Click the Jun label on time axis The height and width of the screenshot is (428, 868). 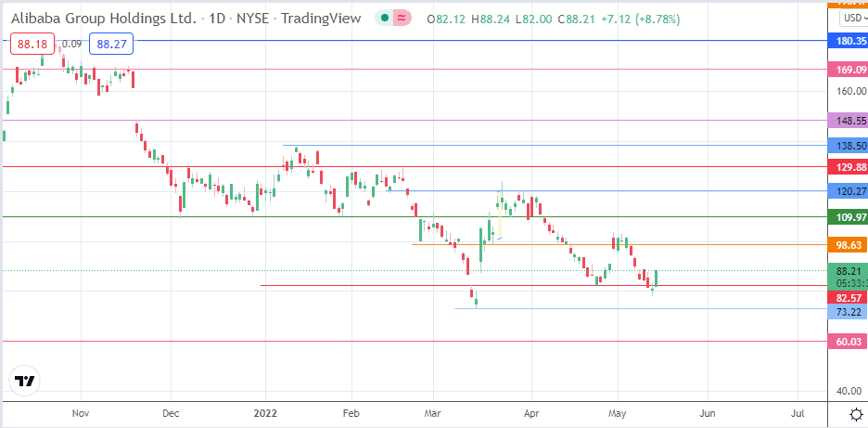point(708,413)
